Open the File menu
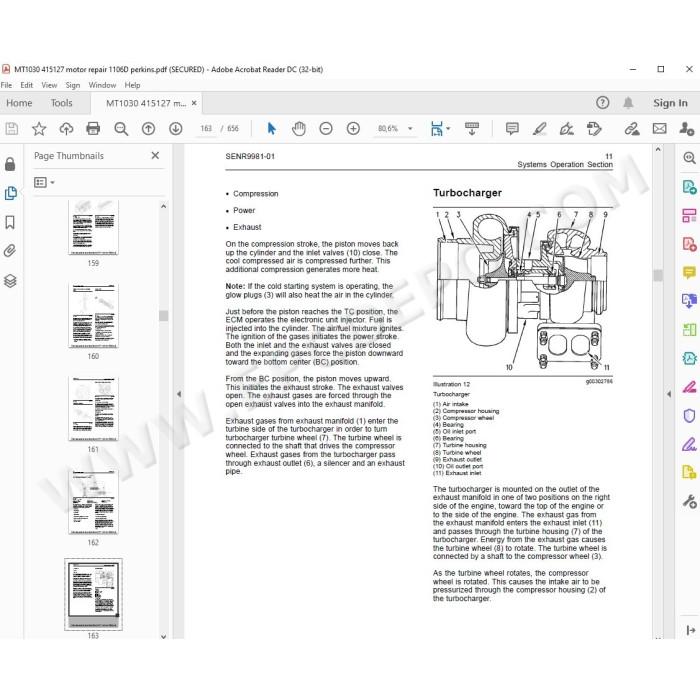The image size is (700, 700). [x=6, y=85]
